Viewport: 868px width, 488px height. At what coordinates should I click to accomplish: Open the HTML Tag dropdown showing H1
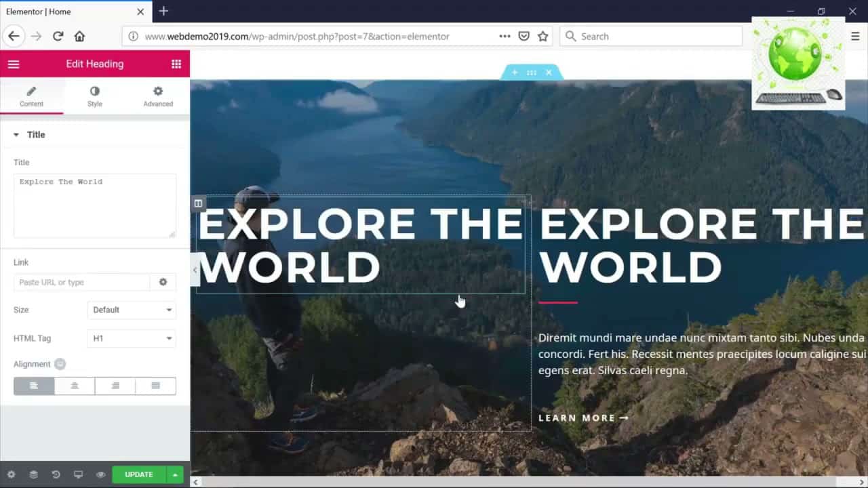click(131, 338)
